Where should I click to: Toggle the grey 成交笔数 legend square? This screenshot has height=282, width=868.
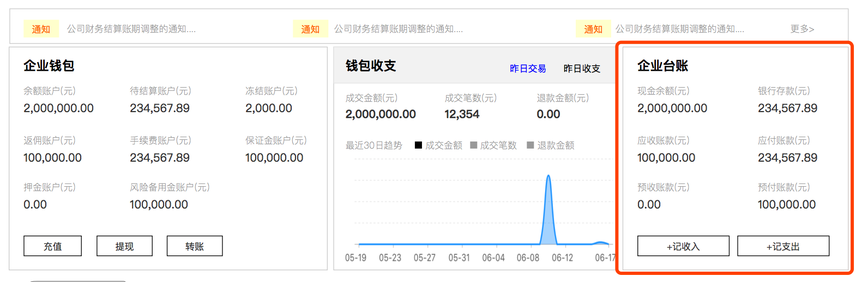click(x=474, y=145)
